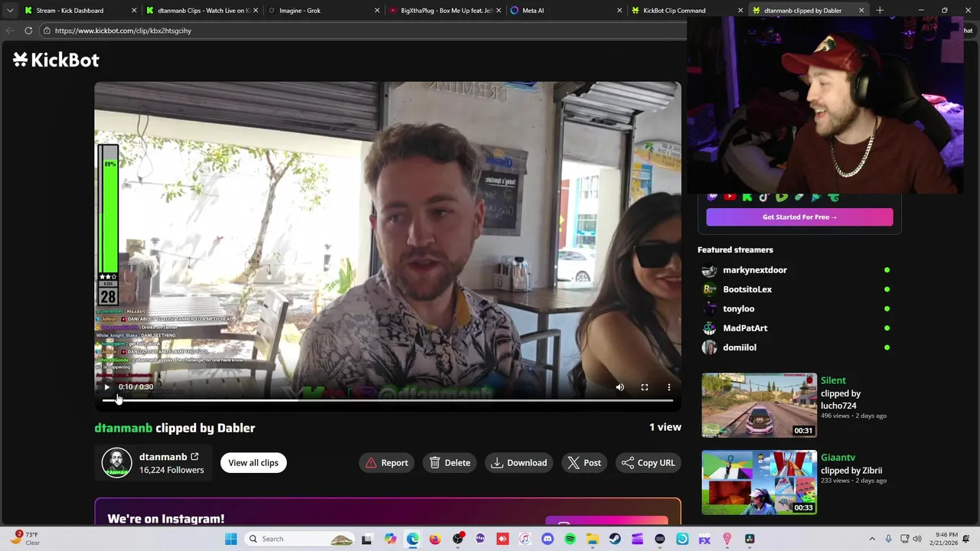Open the Silent clip thumbnail
The height and width of the screenshot is (551, 980).
(759, 405)
